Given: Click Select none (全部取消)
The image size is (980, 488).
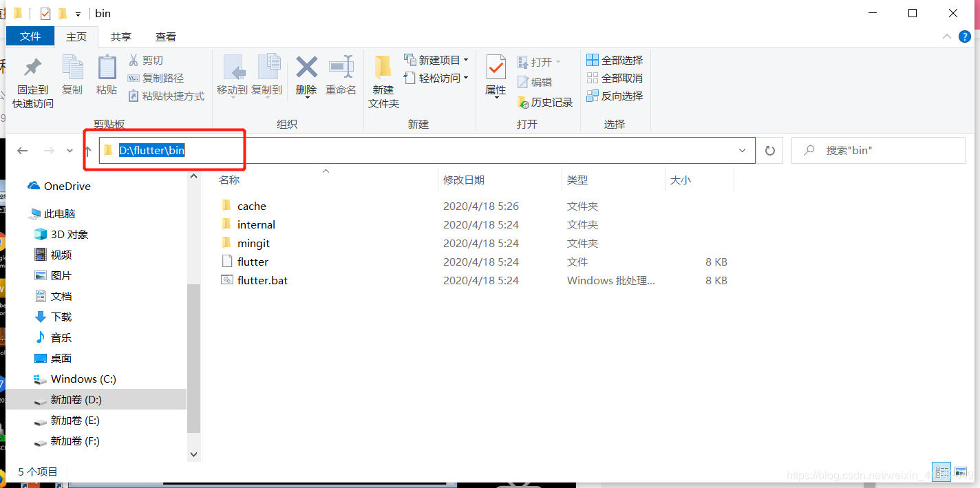Looking at the screenshot, I should (x=615, y=78).
